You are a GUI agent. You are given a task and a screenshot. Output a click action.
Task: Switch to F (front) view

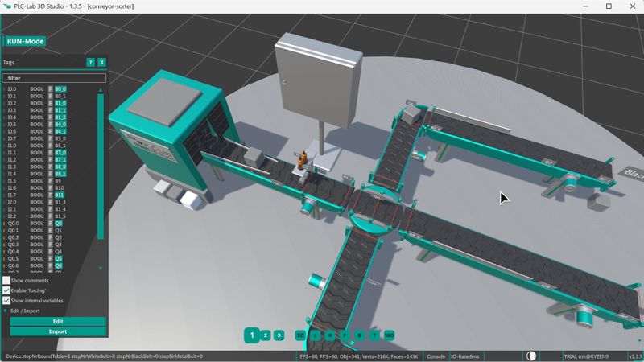(x=345, y=335)
